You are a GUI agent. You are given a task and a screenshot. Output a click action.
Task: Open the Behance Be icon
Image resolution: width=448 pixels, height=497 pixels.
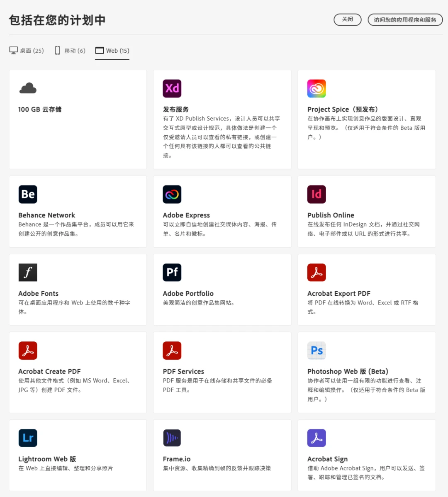pyautogui.click(x=28, y=194)
